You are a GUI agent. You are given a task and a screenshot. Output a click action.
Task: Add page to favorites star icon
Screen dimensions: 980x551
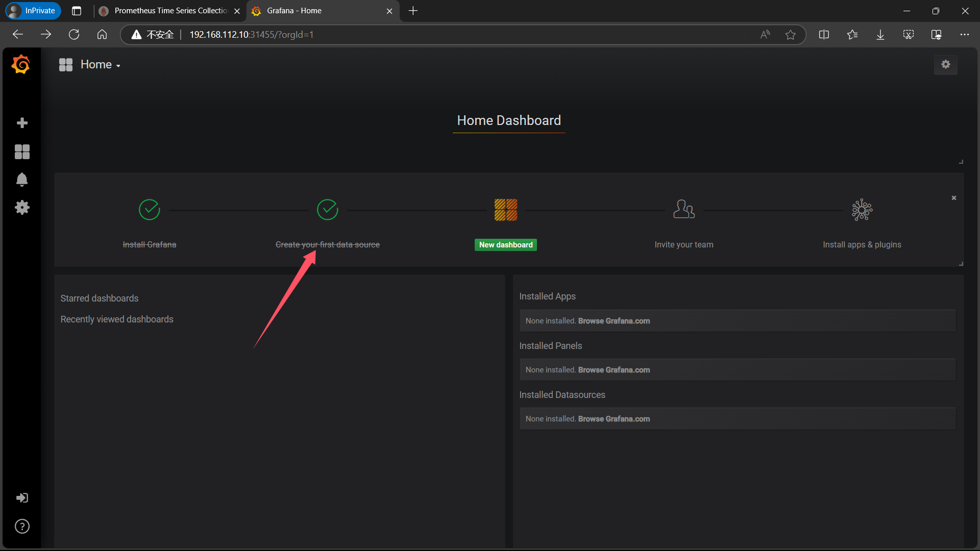790,35
